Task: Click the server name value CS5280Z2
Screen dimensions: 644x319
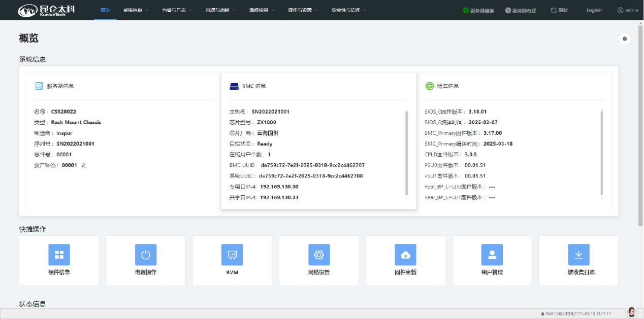Action: point(63,112)
